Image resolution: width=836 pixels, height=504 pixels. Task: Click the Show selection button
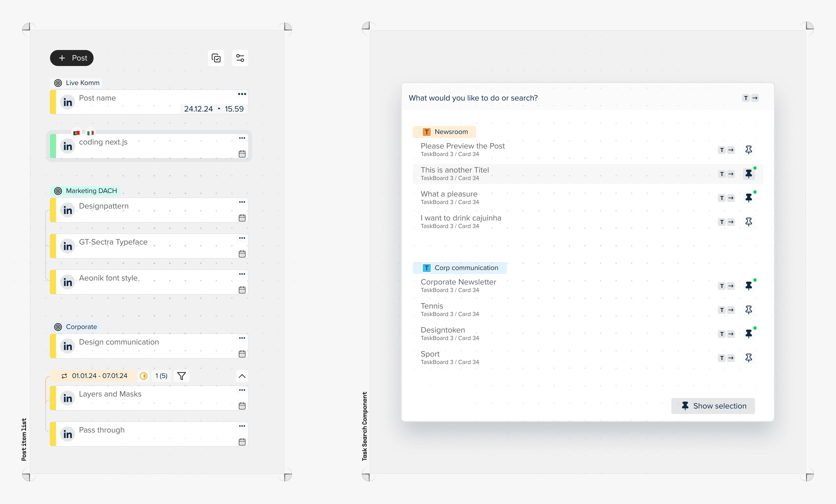click(x=713, y=406)
